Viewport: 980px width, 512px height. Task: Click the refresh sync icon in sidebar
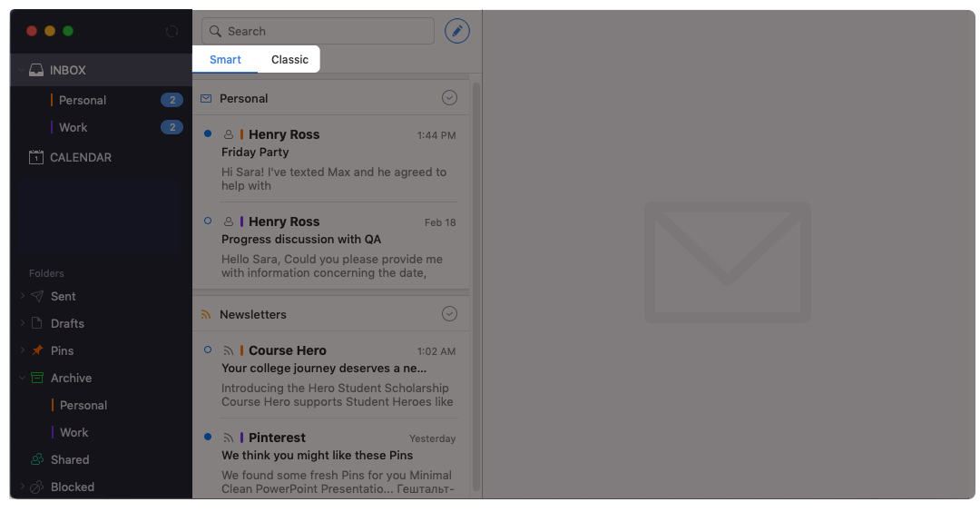tap(171, 31)
